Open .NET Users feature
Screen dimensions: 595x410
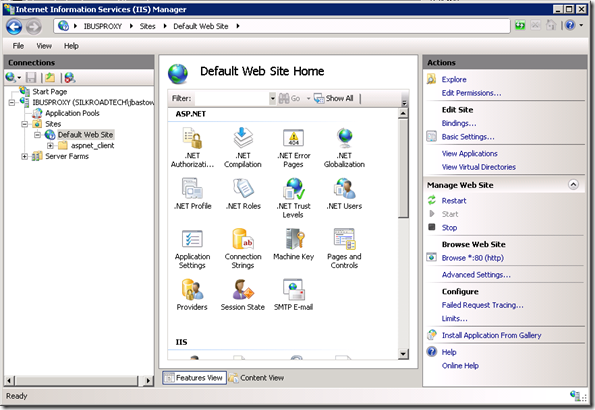tap(344, 194)
